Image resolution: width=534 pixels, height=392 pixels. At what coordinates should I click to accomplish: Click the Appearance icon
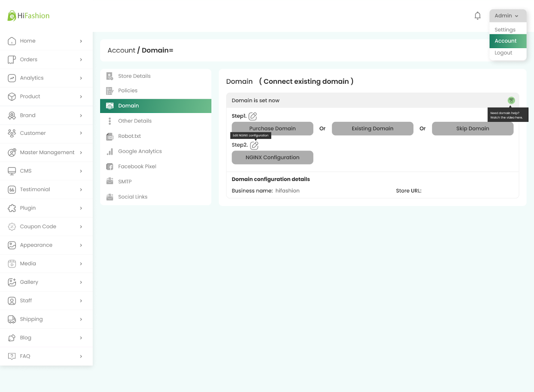point(12,245)
